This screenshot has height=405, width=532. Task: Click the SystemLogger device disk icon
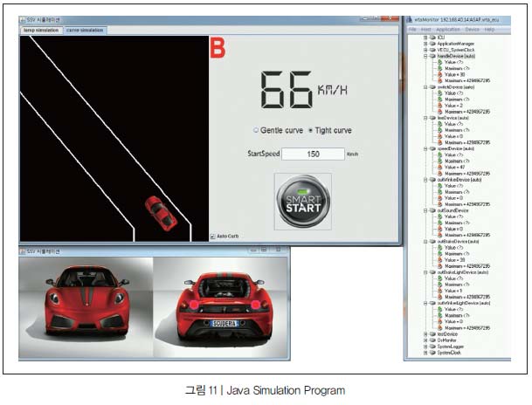click(x=432, y=347)
